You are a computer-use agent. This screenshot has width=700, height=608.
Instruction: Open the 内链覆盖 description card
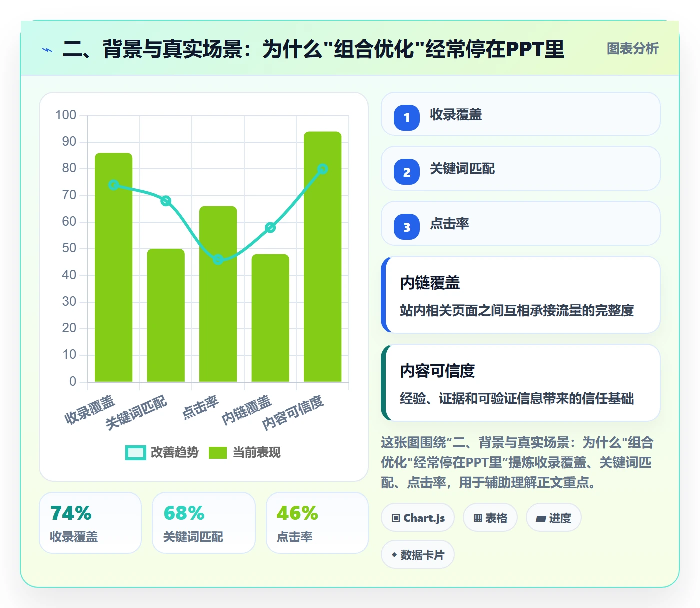(521, 295)
